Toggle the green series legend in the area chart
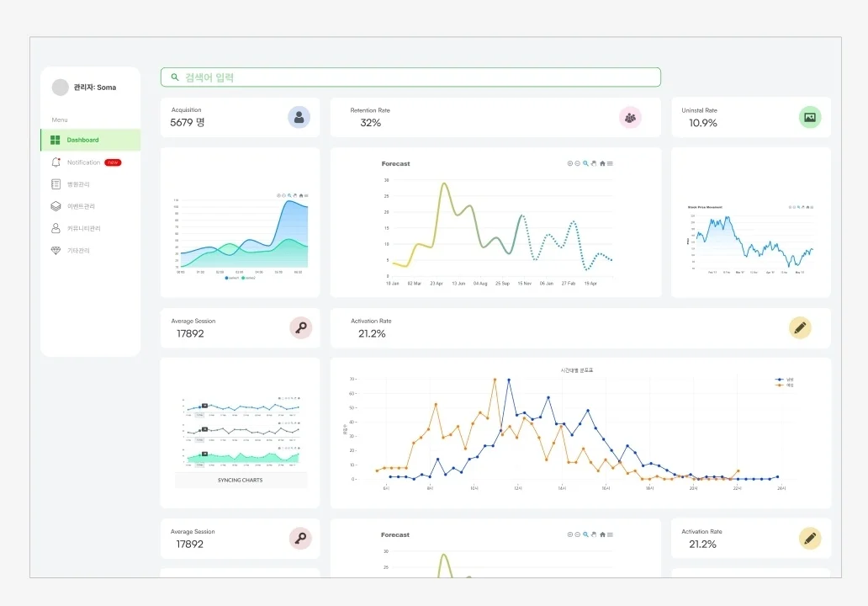Image resolution: width=868 pixels, height=606 pixels. 249,278
